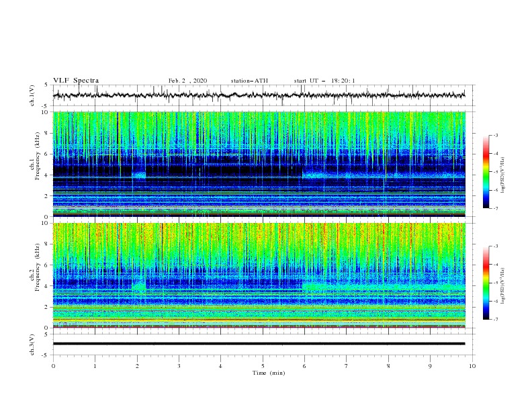Click the '-3' tick on ch.1 colorbar
Image resolution: width=532 pixels, height=411 pixels.
point(496,135)
